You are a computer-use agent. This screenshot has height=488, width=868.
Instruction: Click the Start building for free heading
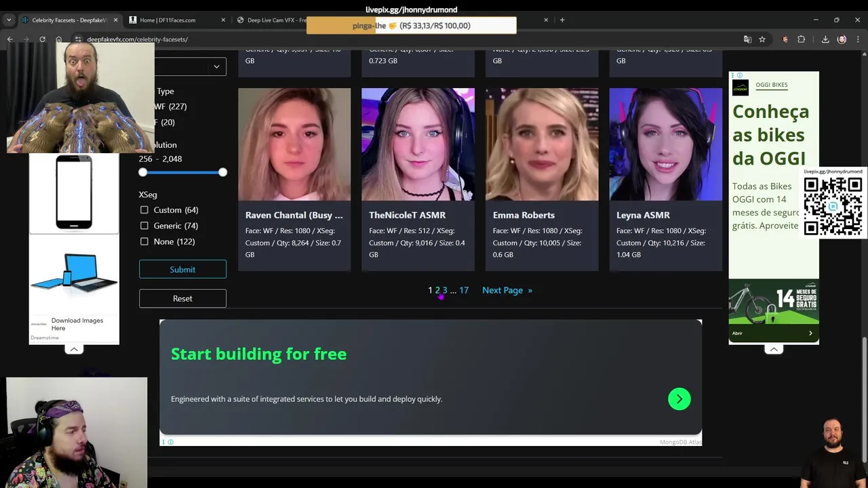pos(258,354)
